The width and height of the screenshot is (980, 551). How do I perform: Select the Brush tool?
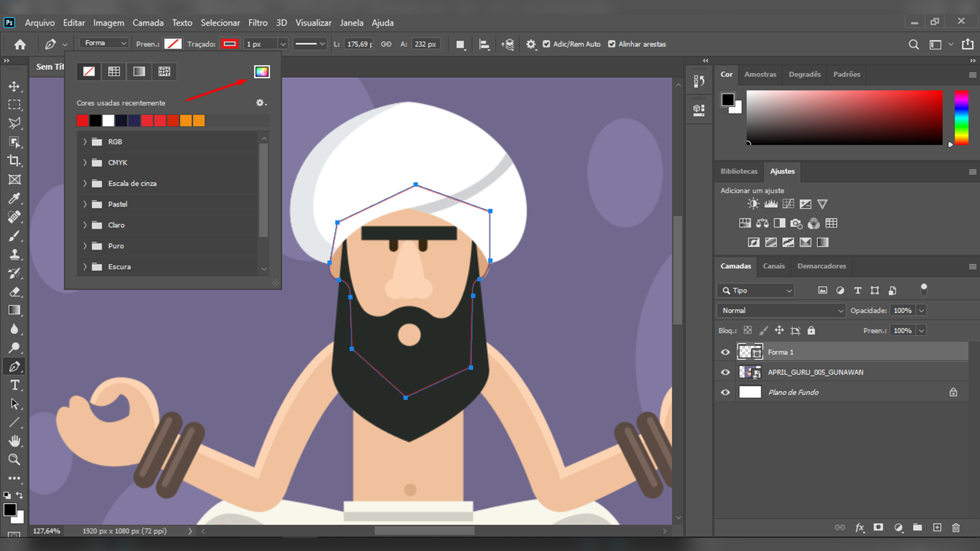[14, 236]
